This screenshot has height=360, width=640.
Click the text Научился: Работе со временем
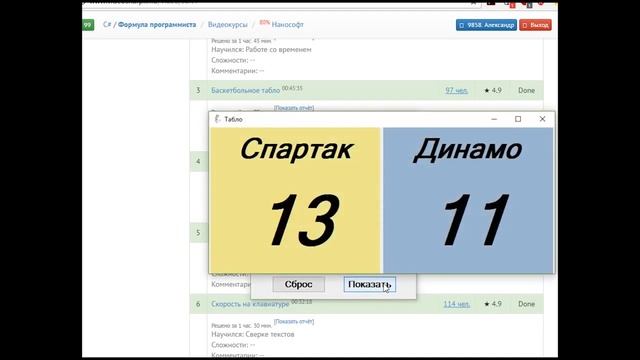click(x=261, y=49)
